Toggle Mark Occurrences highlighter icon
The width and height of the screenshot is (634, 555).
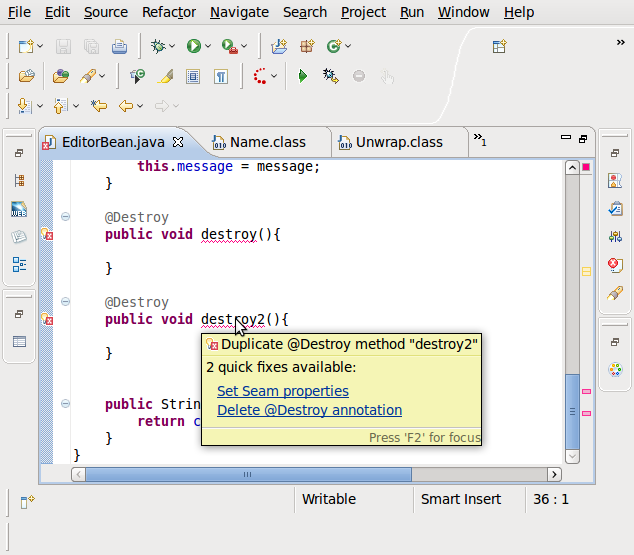[166, 76]
